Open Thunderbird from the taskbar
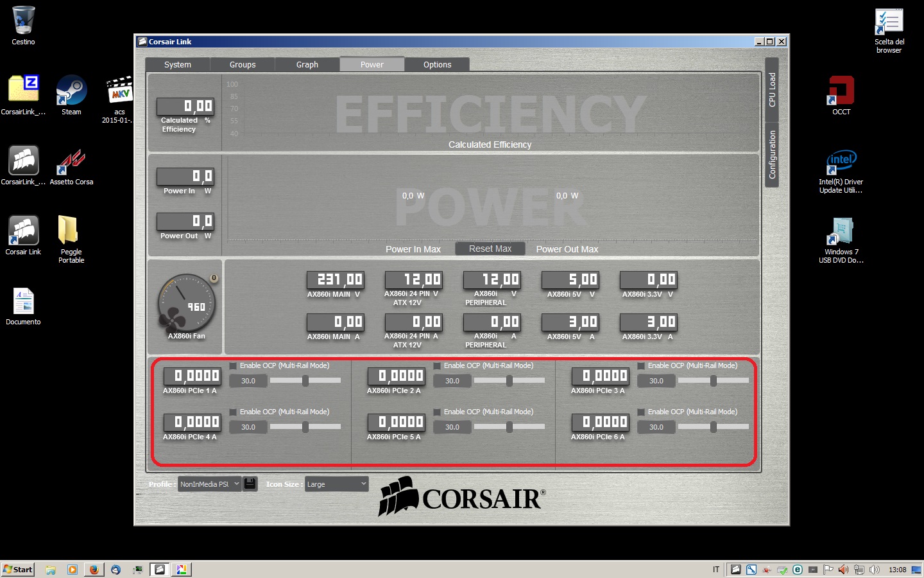The height and width of the screenshot is (578, 924). pos(116,570)
